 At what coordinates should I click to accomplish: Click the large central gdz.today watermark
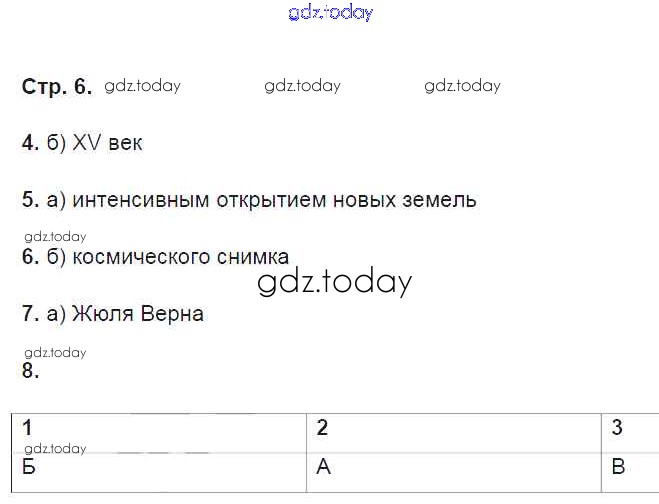point(334,282)
